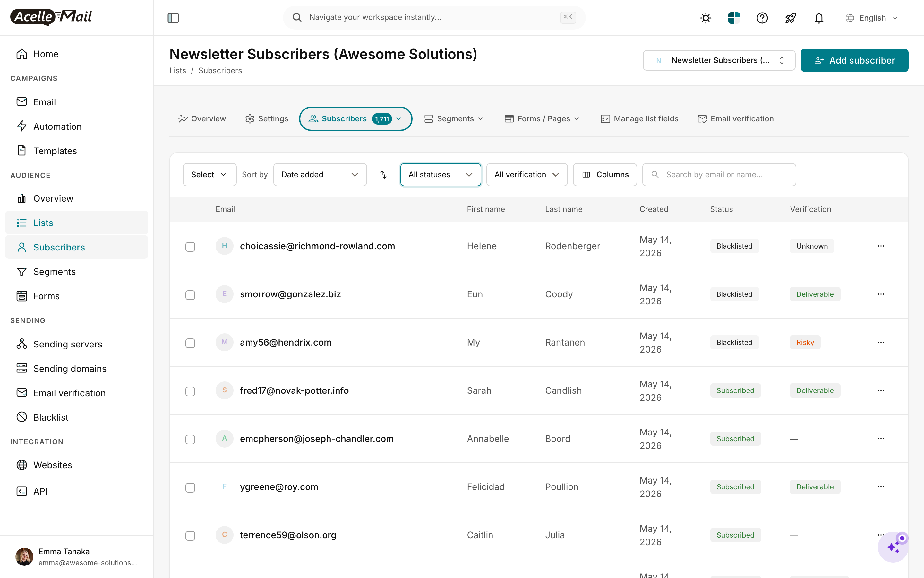Open Sending servers in the sidebar

(76, 344)
